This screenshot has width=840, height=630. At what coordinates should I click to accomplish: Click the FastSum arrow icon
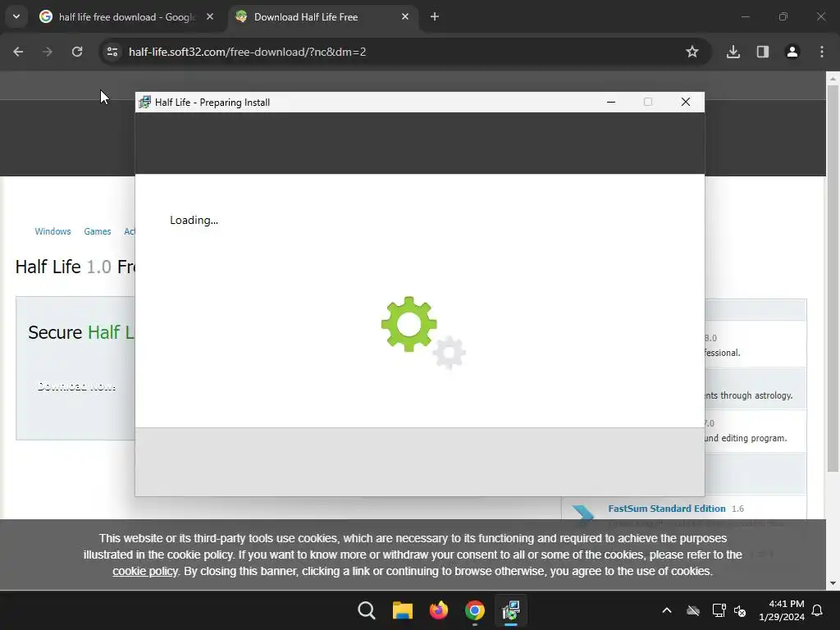pyautogui.click(x=582, y=513)
